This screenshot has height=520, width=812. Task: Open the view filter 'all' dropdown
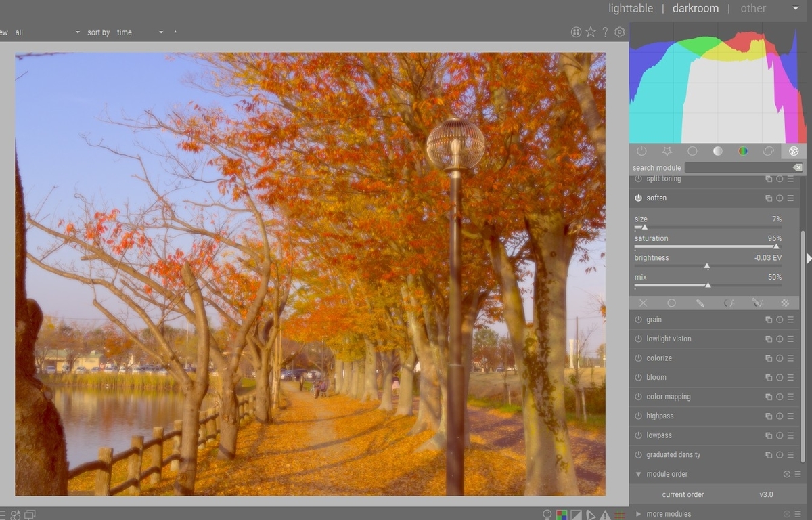(x=47, y=32)
